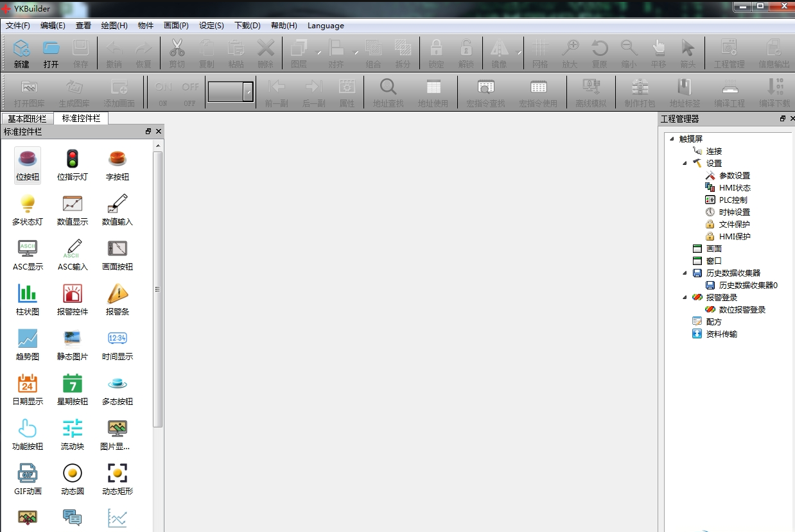
Task: Choose the 动态圆 dynamic circle control
Action: pos(73,479)
